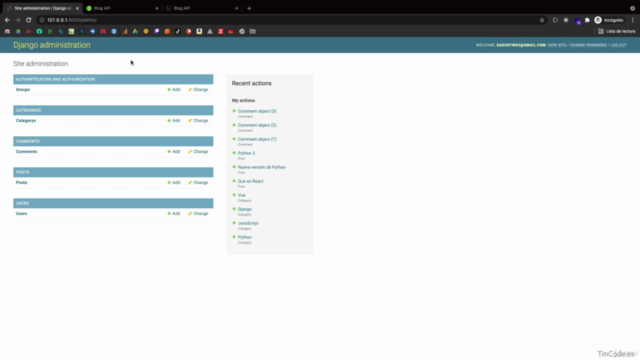The height and width of the screenshot is (360, 640).
Task: Open recent action Python 3 post
Action: point(247,153)
